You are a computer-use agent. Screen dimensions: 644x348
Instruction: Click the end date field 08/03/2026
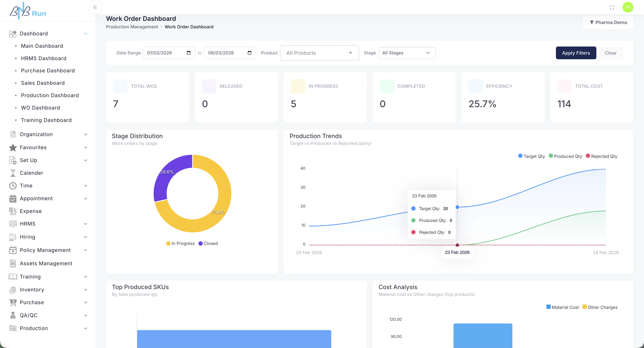pyautogui.click(x=230, y=53)
